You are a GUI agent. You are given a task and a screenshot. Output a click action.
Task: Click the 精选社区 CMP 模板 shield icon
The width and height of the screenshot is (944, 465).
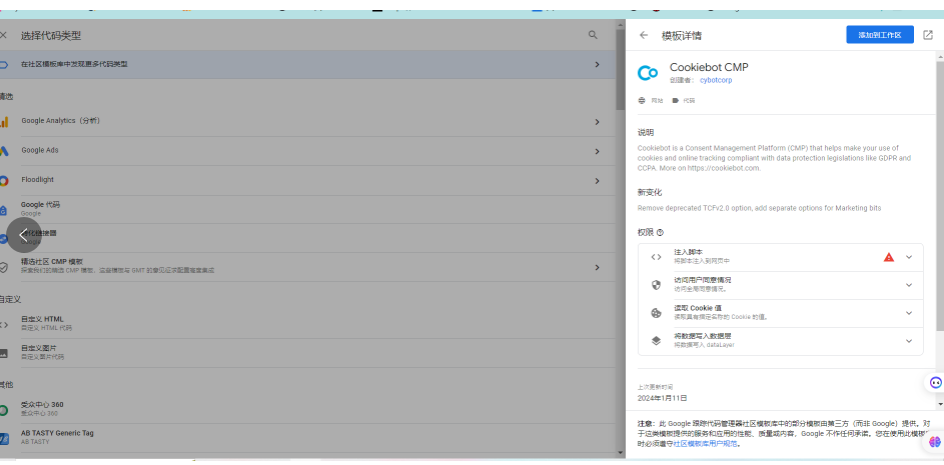(4, 267)
